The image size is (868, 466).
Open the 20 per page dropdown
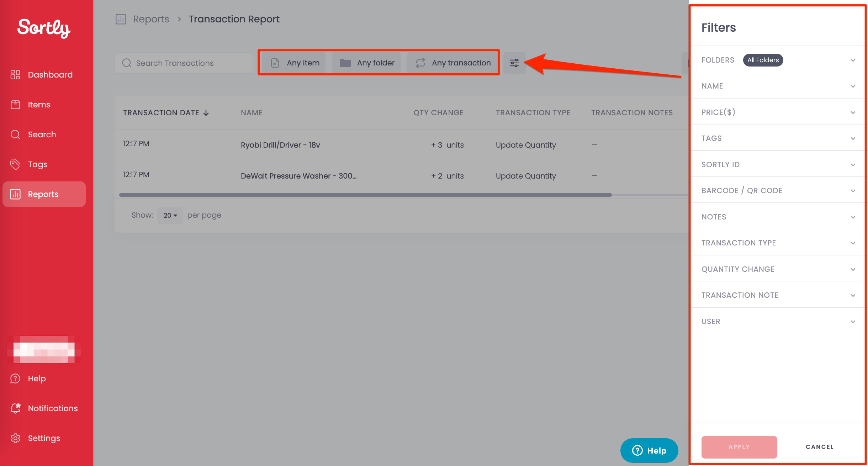[x=170, y=216]
